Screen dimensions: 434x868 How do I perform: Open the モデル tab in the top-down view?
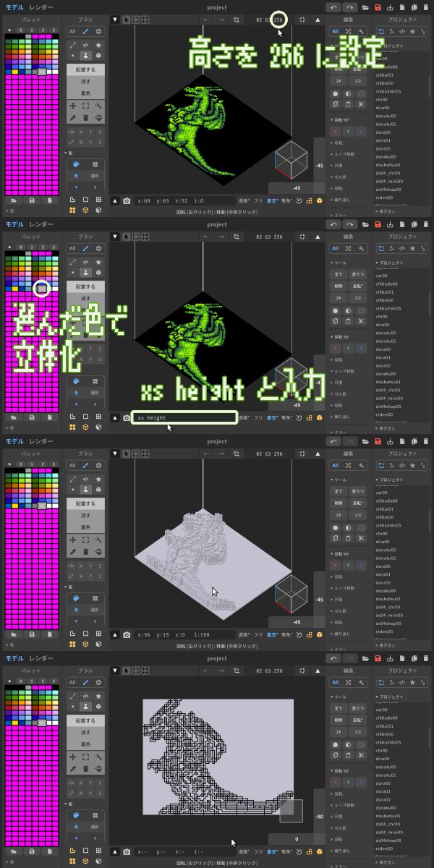click(14, 658)
